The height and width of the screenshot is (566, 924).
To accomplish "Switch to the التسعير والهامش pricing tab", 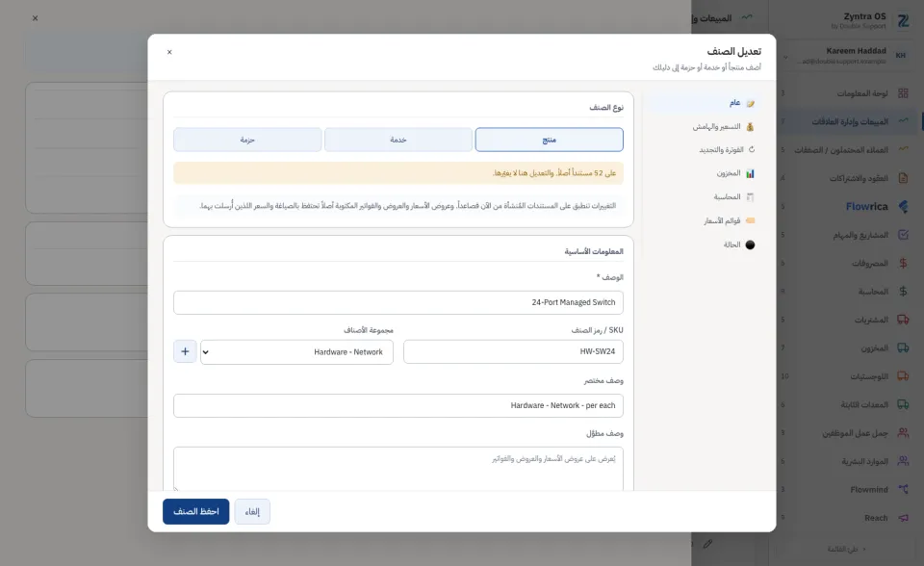I will 706,127.
